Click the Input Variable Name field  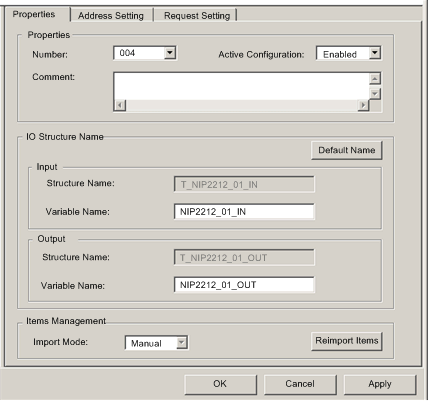coord(244,212)
